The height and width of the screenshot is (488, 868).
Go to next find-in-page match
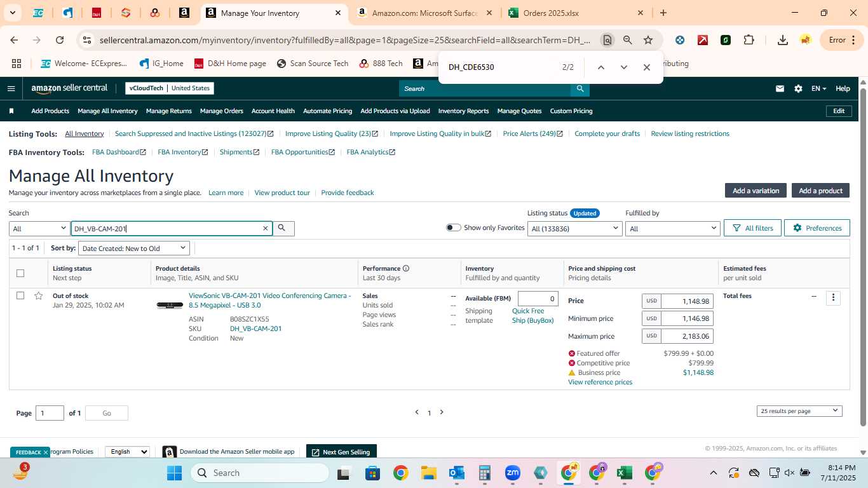(x=623, y=67)
